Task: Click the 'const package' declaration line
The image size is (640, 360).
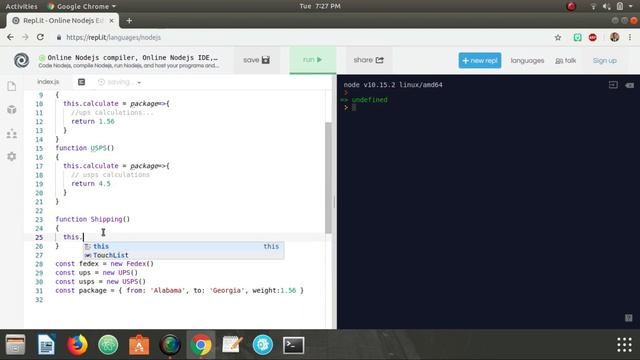Action: 180,291
